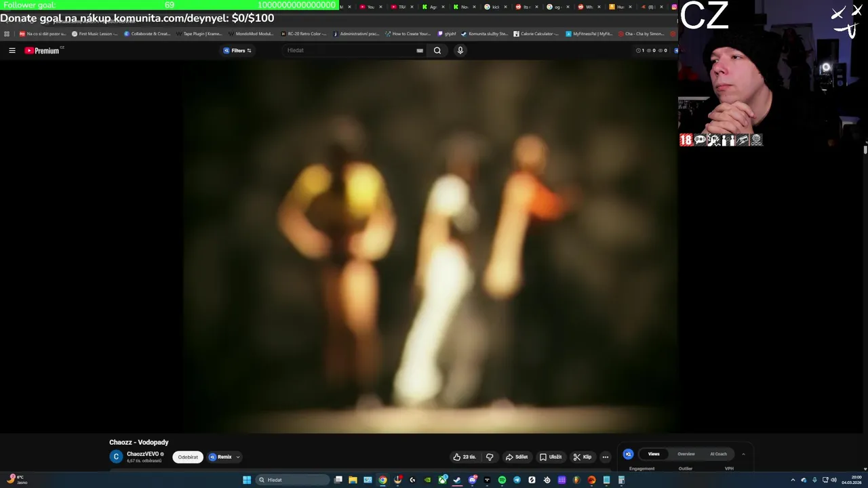The height and width of the screenshot is (488, 868).
Task: Open 'MondoMod Modul...' bookmark
Action: (251, 33)
